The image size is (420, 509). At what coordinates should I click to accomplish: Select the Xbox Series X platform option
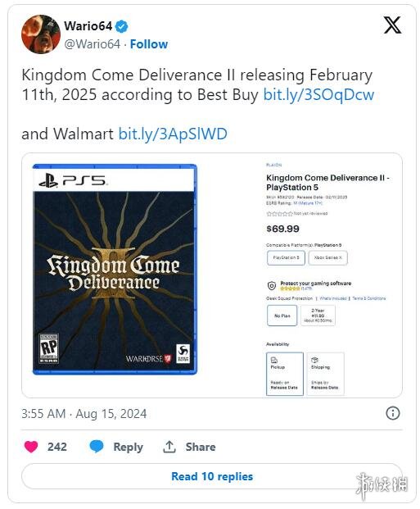pyautogui.click(x=327, y=257)
